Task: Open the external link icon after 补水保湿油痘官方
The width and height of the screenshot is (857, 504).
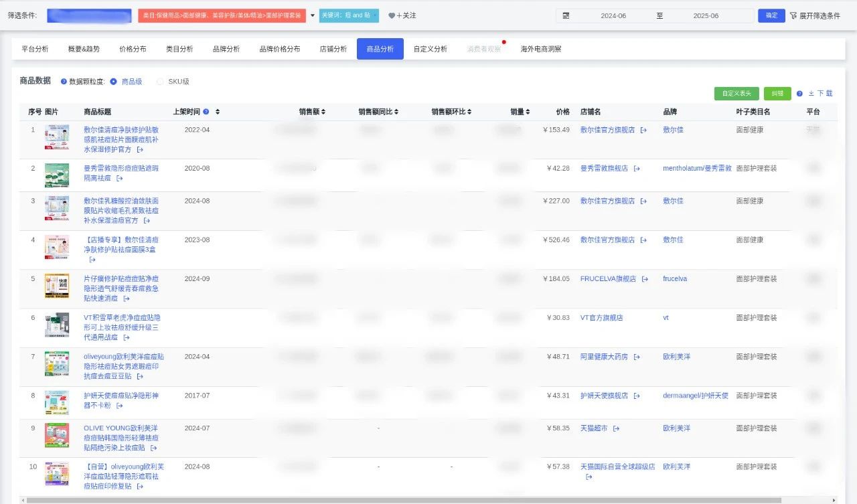Action: tap(147, 221)
